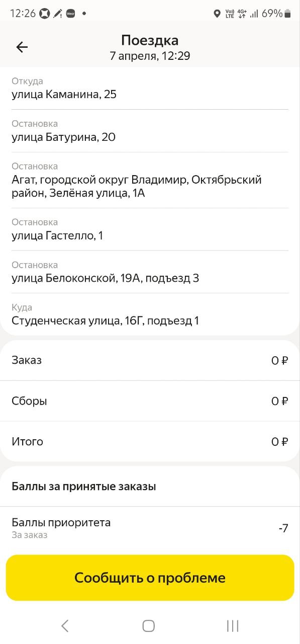The width and height of the screenshot is (300, 644).
Task: Tap the location pin status icon
Action: 217,14
